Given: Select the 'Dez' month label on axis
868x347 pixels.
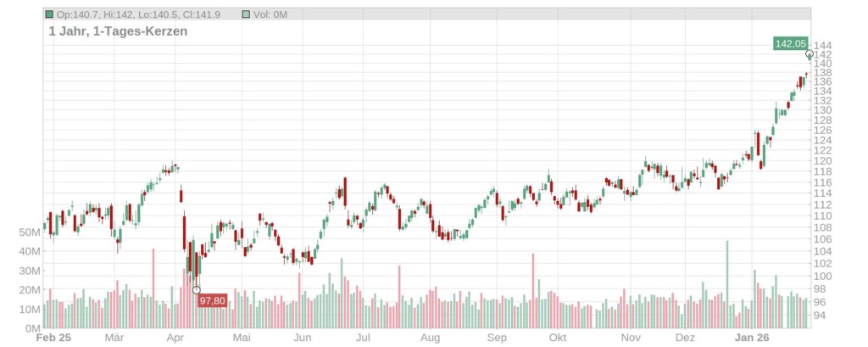Looking at the screenshot, I should point(685,338).
